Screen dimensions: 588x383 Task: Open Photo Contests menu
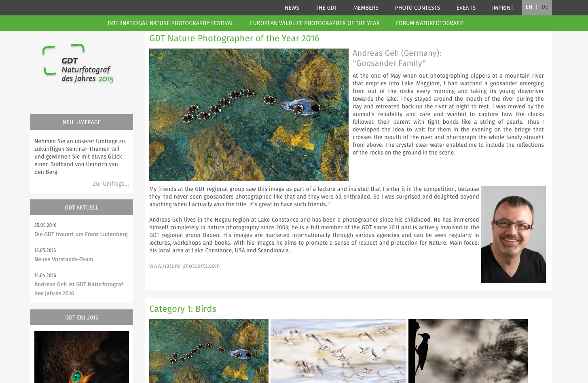click(417, 8)
